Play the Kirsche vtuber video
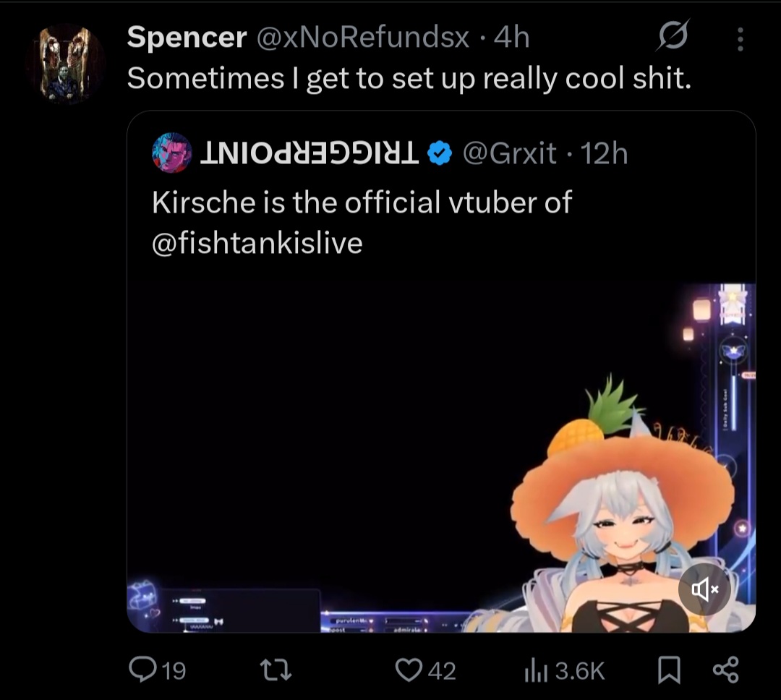The image size is (781, 700). (x=441, y=456)
